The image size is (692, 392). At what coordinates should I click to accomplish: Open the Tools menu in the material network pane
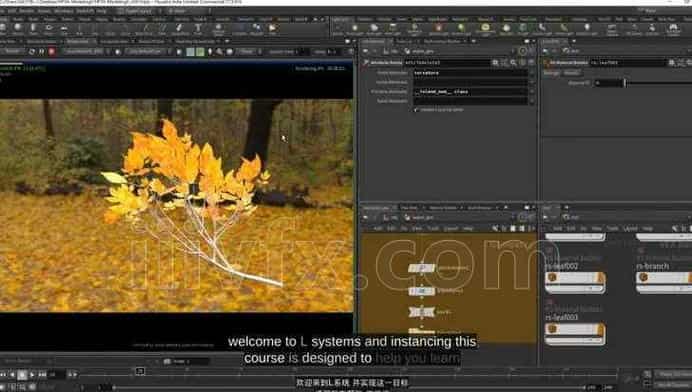pos(613,228)
